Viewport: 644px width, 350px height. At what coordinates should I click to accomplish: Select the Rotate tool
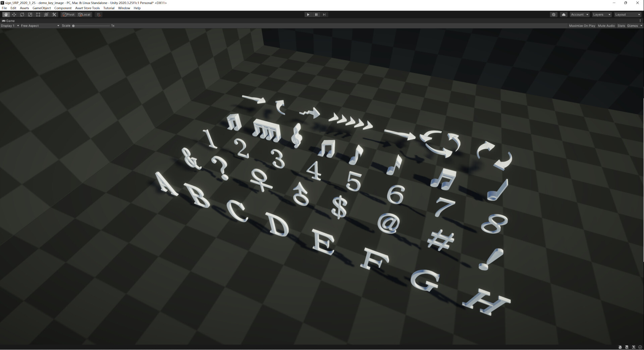(22, 14)
